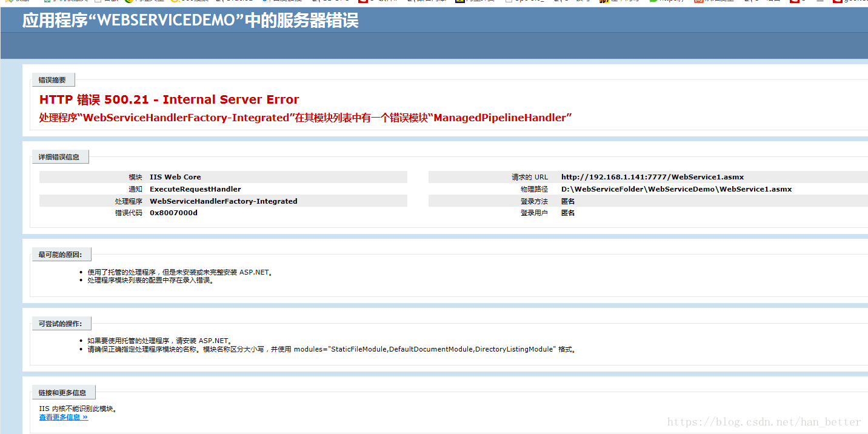This screenshot has height=434, width=868.
Task: Click the 登录方法 label
Action: point(534,201)
